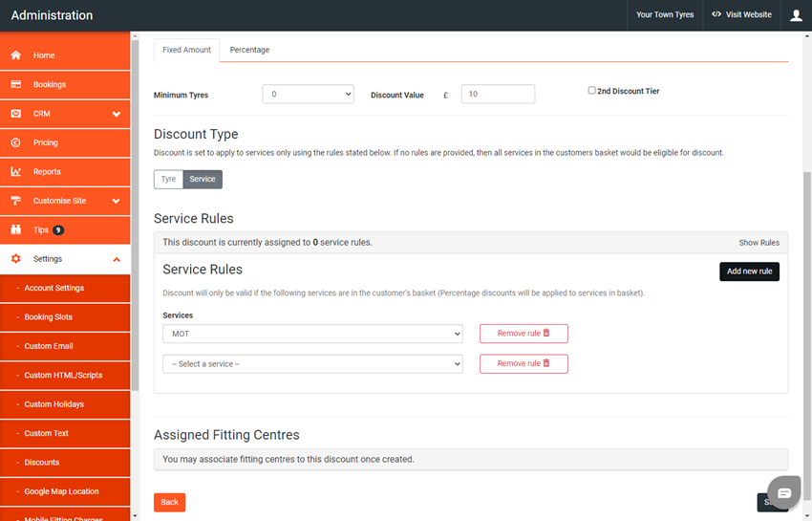Click the Customise Site paint roller icon
The height and width of the screenshot is (521, 812).
point(16,201)
